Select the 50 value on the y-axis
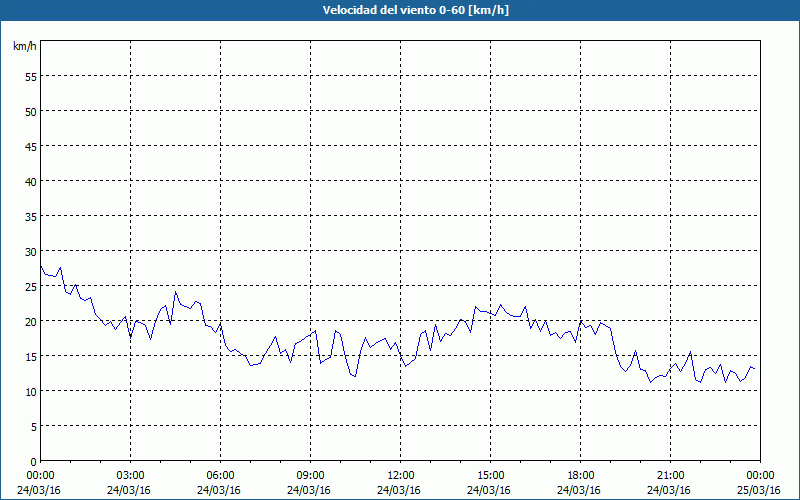This screenshot has width=800, height=500. click(31, 111)
